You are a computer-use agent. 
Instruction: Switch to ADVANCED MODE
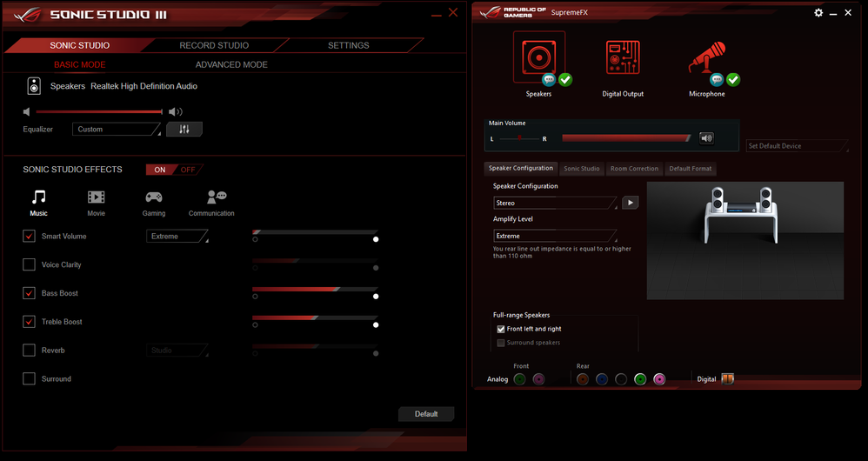click(231, 64)
